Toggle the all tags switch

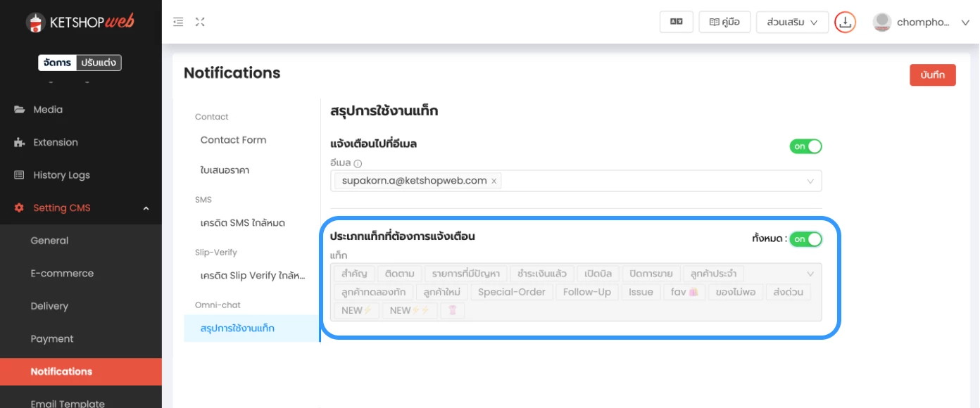(805, 239)
